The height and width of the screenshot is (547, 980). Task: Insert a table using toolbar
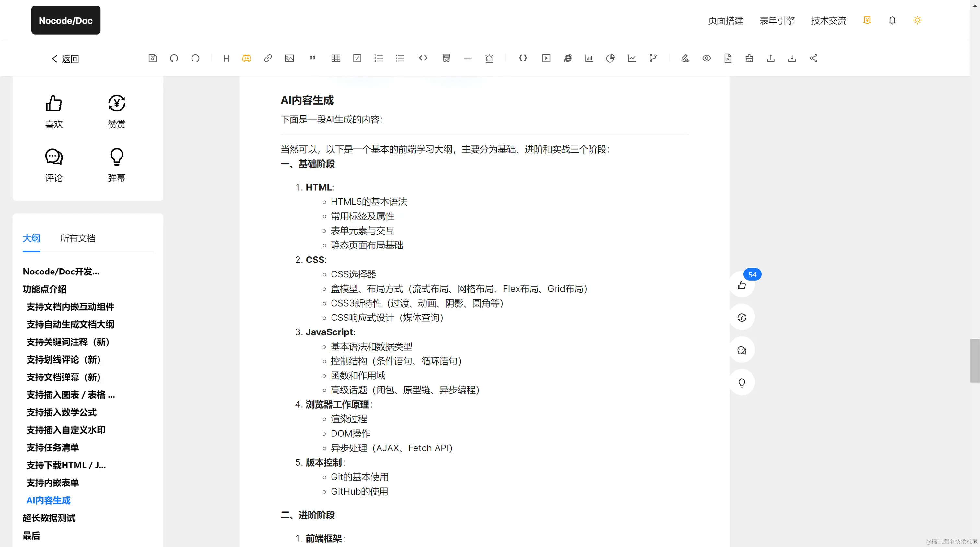pos(335,58)
